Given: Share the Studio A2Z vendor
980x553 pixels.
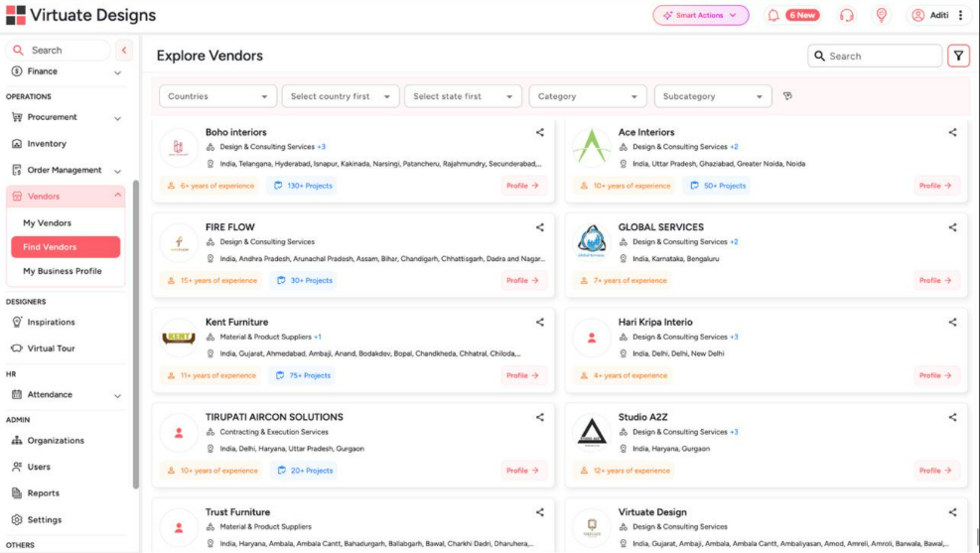Looking at the screenshot, I should [x=952, y=417].
